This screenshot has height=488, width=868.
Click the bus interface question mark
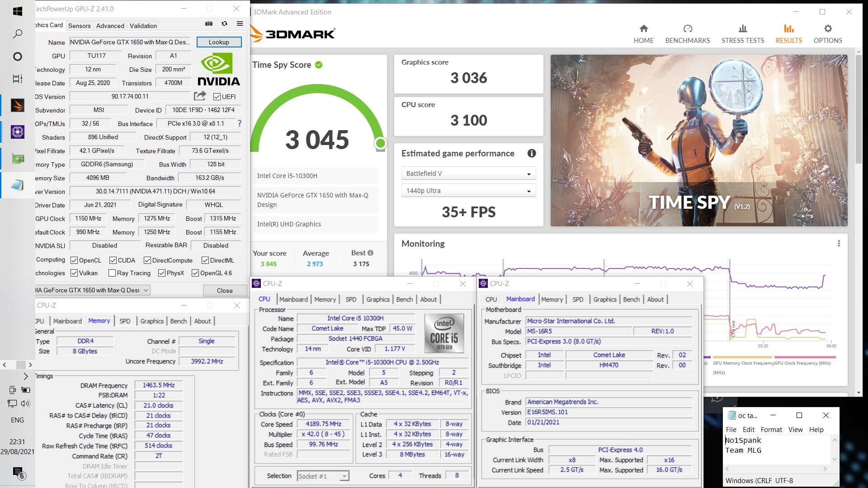pos(240,123)
